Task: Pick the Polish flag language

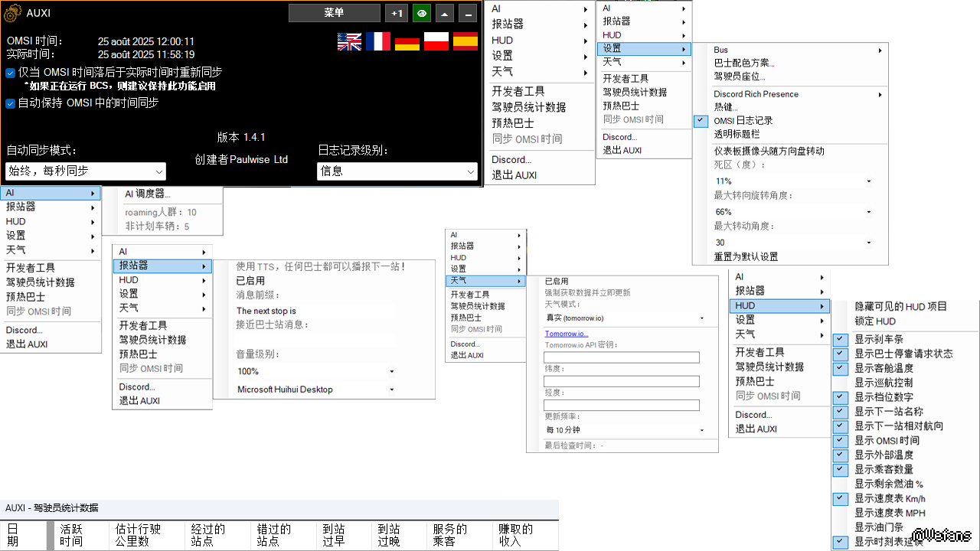Action: coord(436,41)
